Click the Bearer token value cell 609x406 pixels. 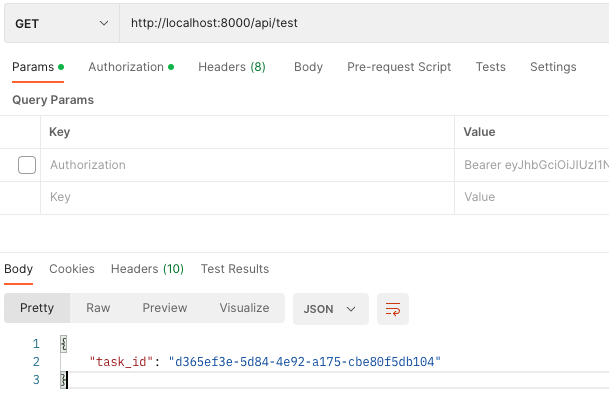click(532, 165)
